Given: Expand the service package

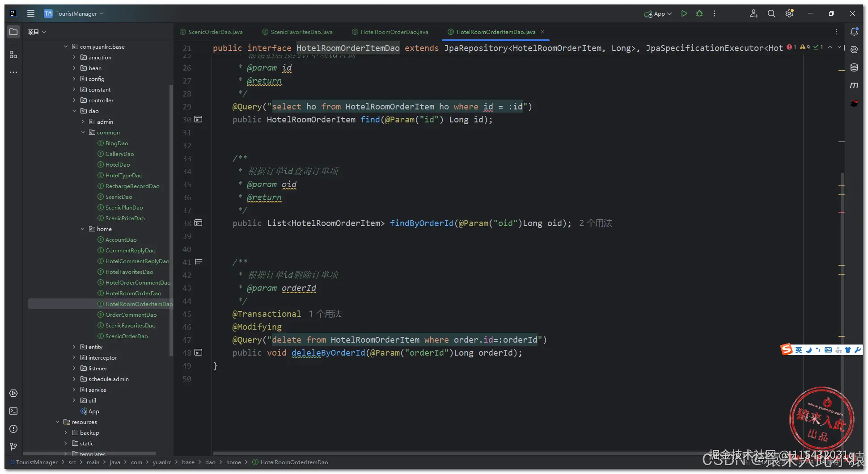Looking at the screenshot, I should coord(74,390).
